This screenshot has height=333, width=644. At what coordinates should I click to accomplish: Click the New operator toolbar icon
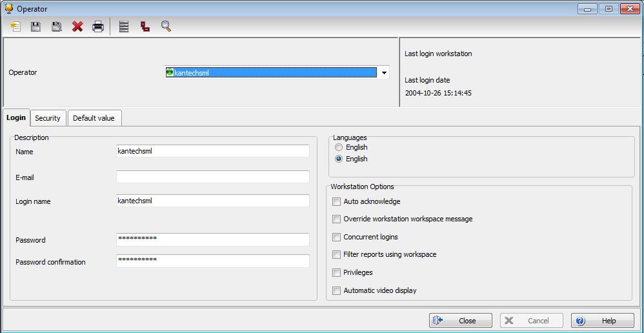15,27
